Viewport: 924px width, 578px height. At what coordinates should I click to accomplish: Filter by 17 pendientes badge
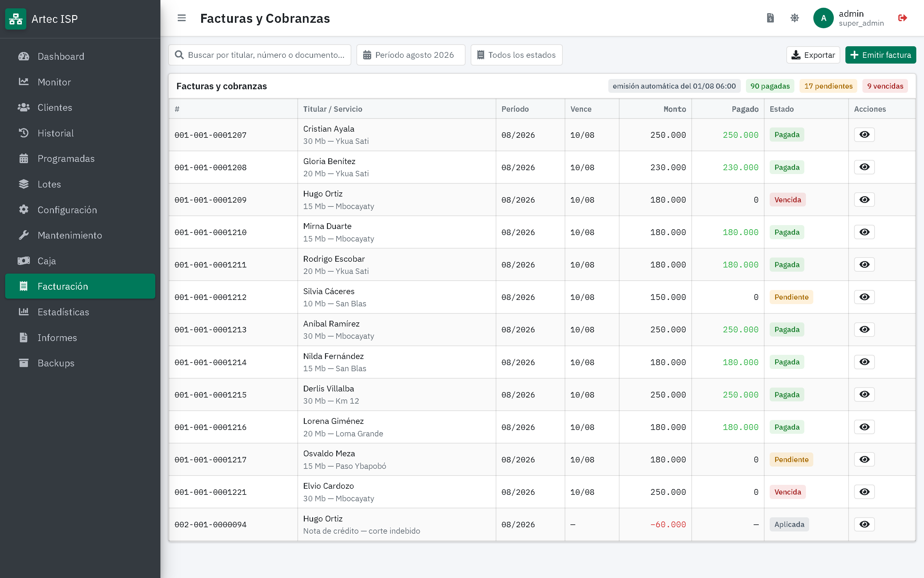pos(828,86)
